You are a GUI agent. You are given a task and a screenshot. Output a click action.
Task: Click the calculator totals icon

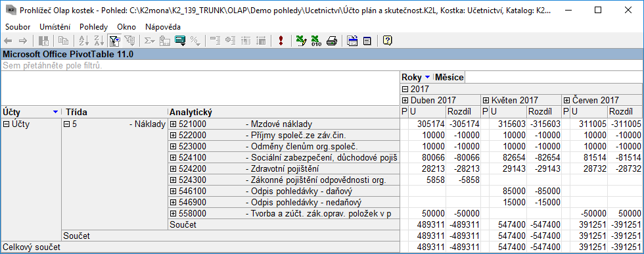[180, 40]
